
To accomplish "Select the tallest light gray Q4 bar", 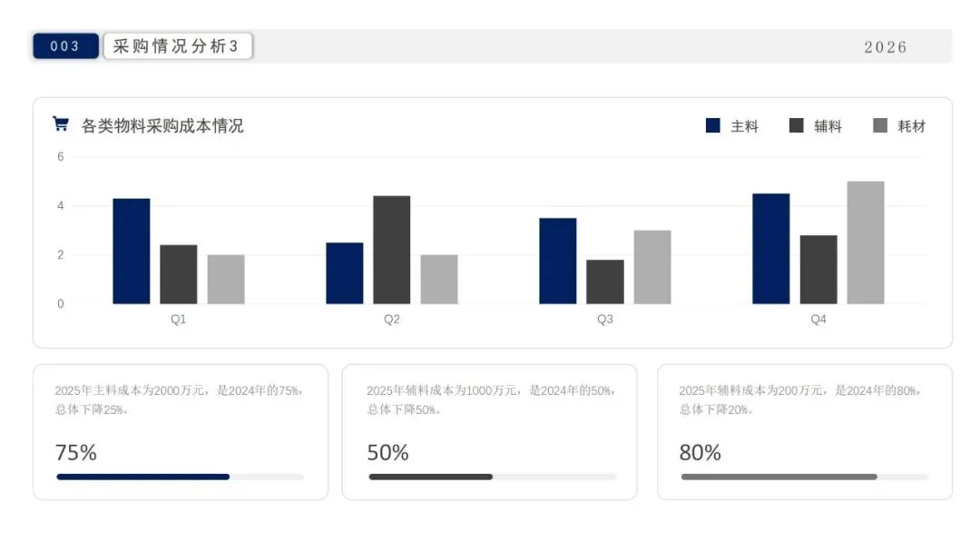I will pos(866,242).
